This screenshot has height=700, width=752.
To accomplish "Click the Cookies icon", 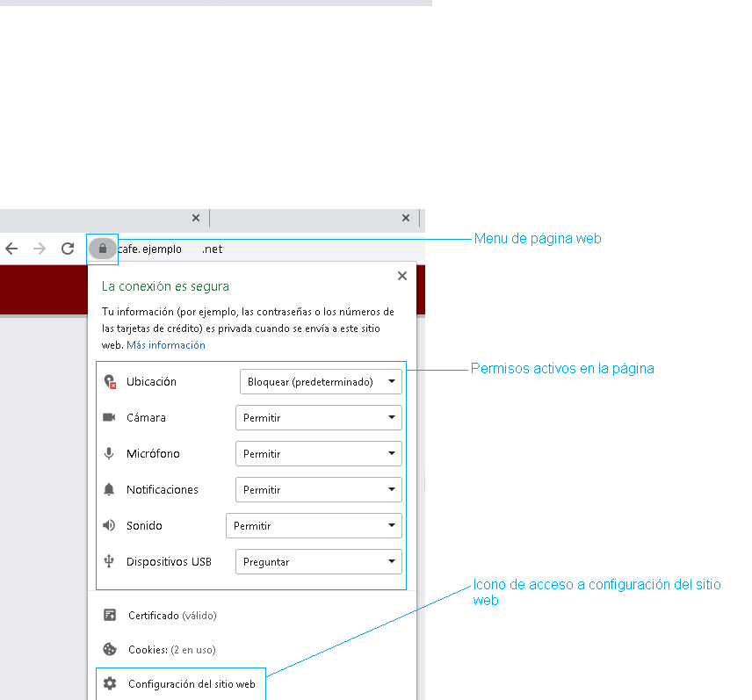I will click(x=110, y=649).
